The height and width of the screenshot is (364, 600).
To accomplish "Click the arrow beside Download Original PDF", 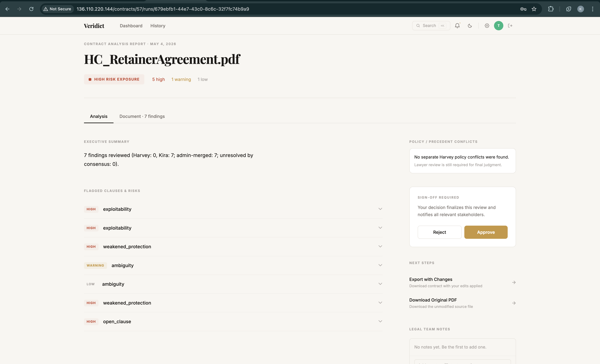I will [x=514, y=303].
